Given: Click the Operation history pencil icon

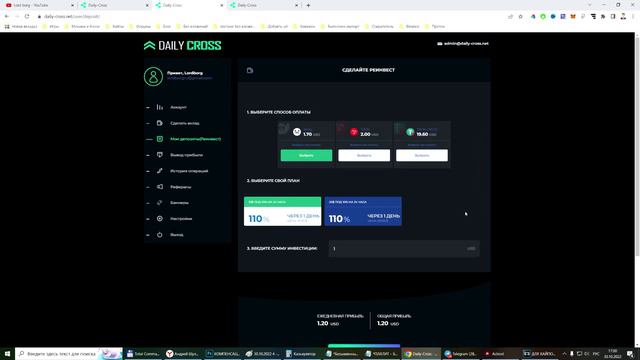Looking at the screenshot, I should click(x=160, y=171).
